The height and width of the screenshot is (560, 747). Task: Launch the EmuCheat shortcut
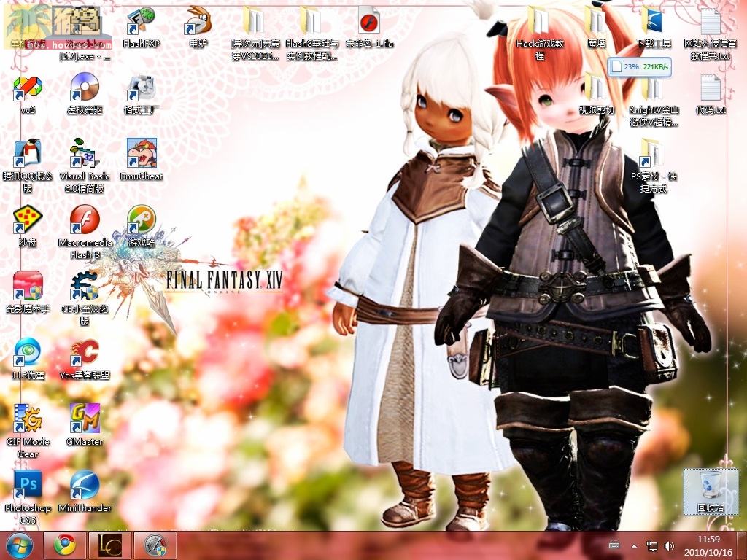point(141,161)
